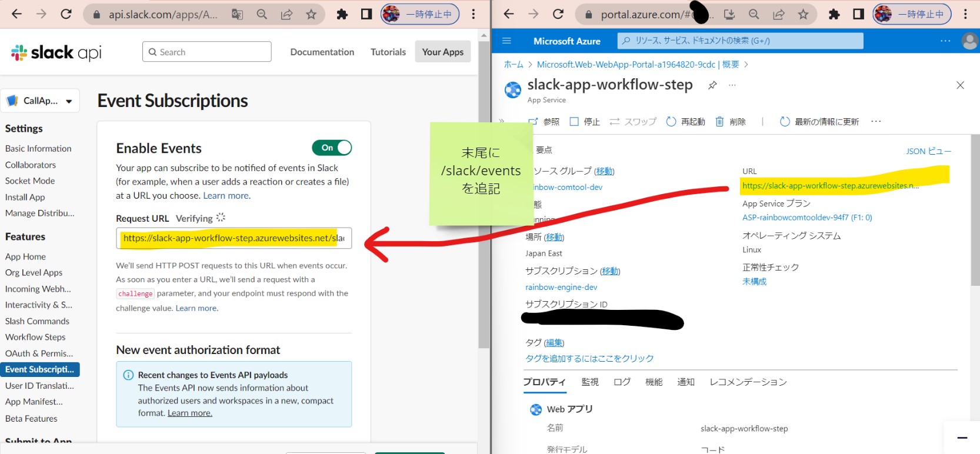Viewport: 980px width, 454px height.
Task: Click install app icon in Azure address bar
Action: pos(729,14)
